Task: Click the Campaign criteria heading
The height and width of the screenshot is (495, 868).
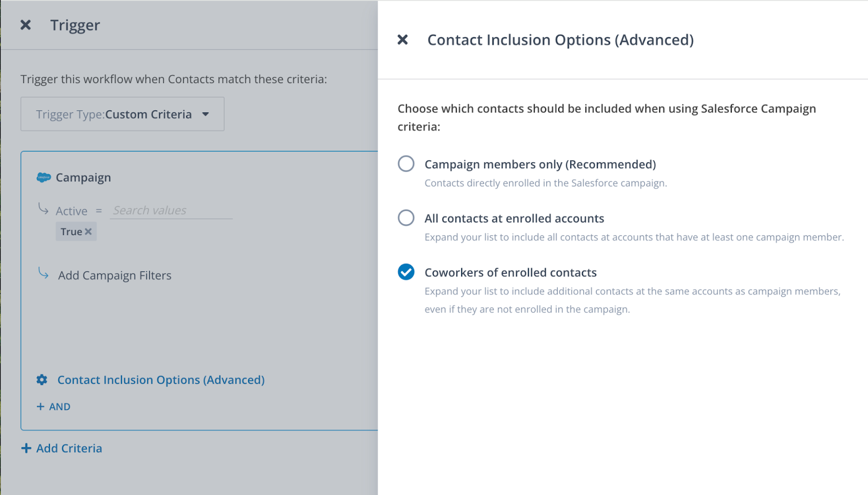Action: pos(83,177)
